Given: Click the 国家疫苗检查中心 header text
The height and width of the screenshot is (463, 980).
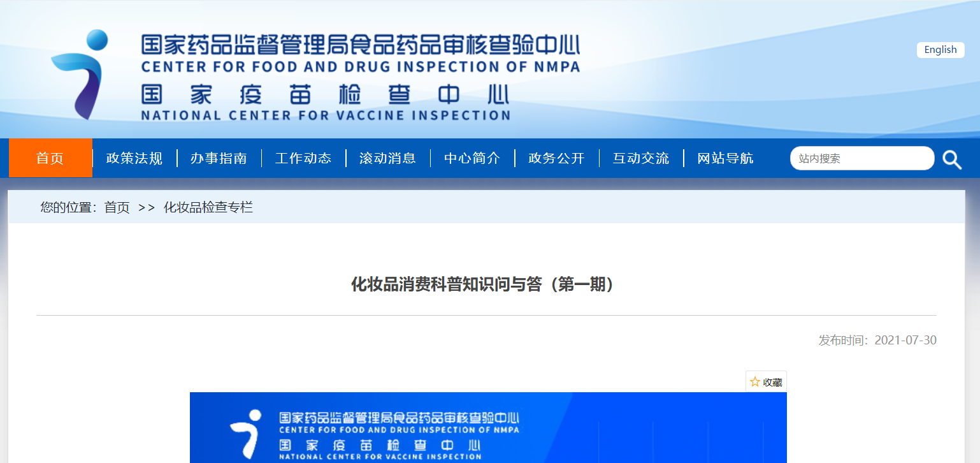Looking at the screenshot, I should click(325, 96).
